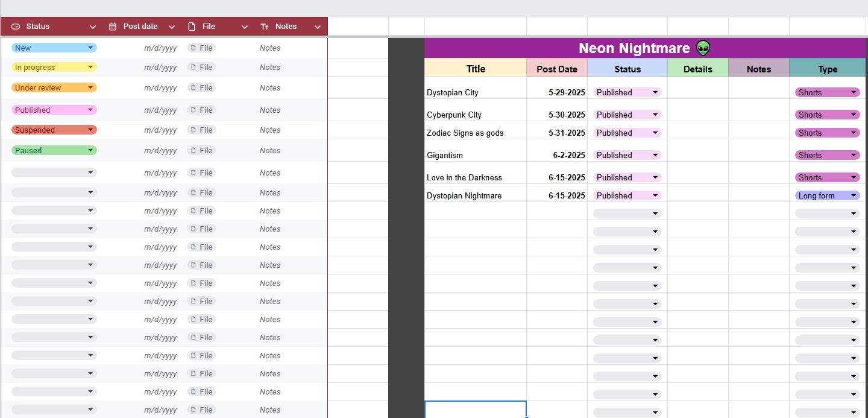Select the 'Love in the Darkness' cell

476,173
